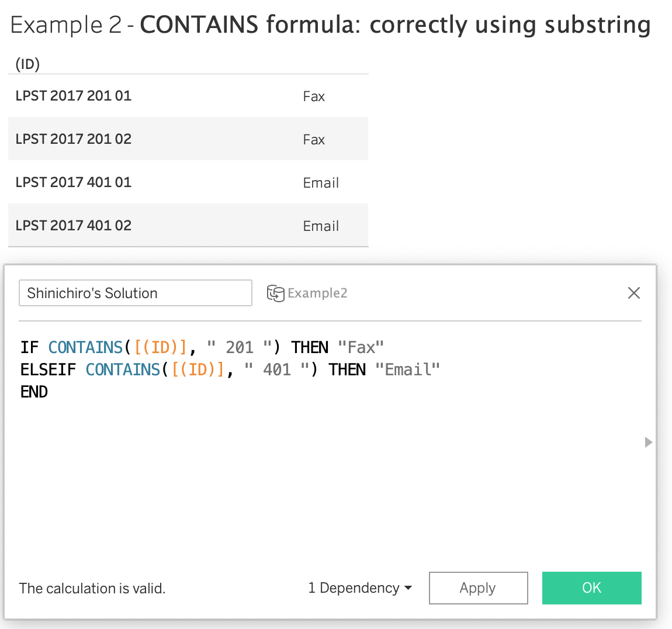Click the calculation name field Shinichiro's Solution

(135, 293)
